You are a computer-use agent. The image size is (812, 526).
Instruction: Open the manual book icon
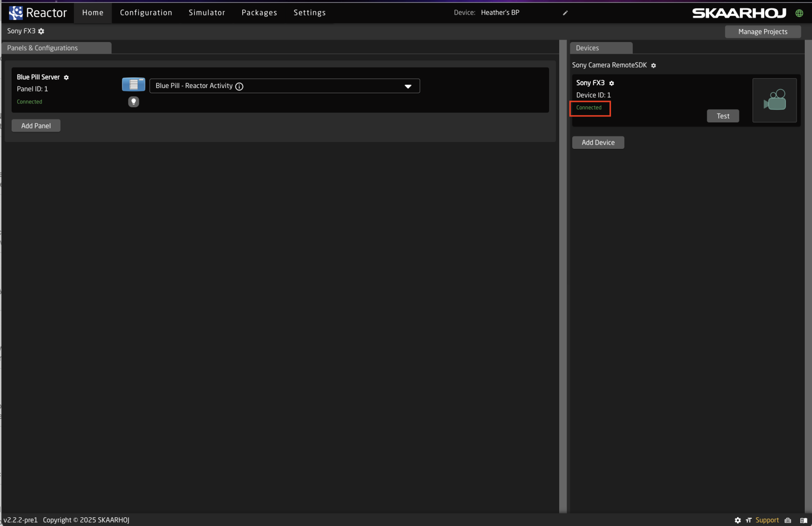click(803, 520)
